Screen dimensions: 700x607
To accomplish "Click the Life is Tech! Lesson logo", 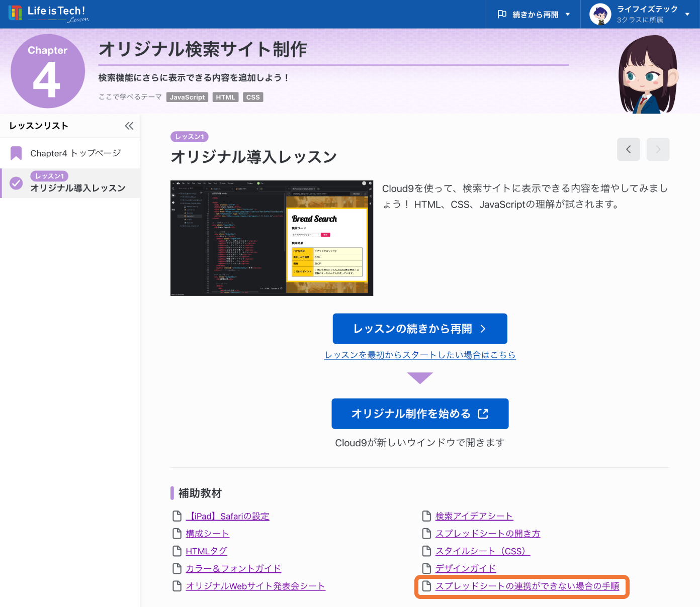I will click(x=49, y=14).
